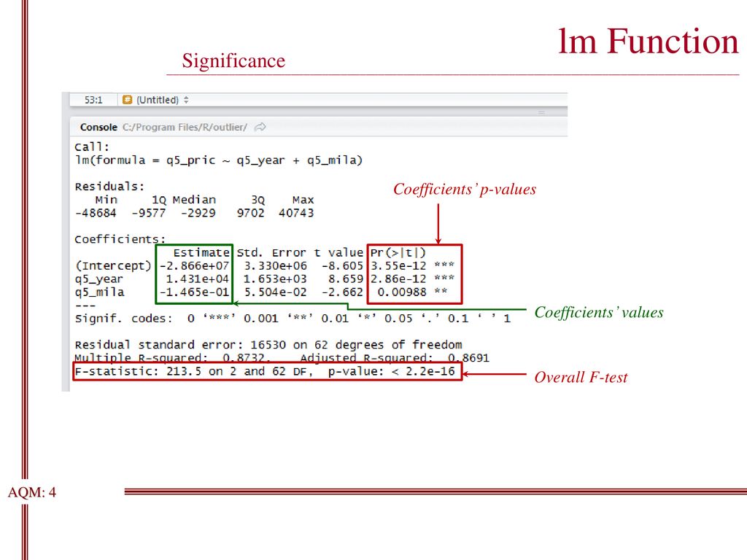Viewport: 747px width, 560px height.
Task: Click the Residuals: heading in console
Action: [x=109, y=186]
